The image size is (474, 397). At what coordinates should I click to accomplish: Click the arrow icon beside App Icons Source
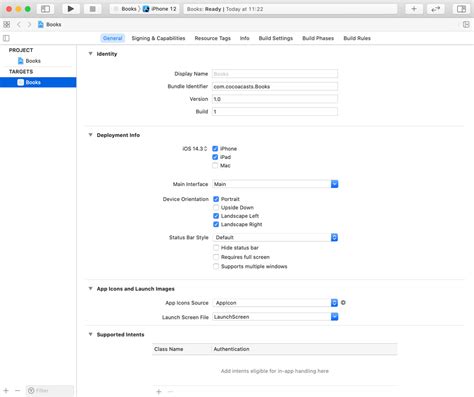(x=343, y=303)
